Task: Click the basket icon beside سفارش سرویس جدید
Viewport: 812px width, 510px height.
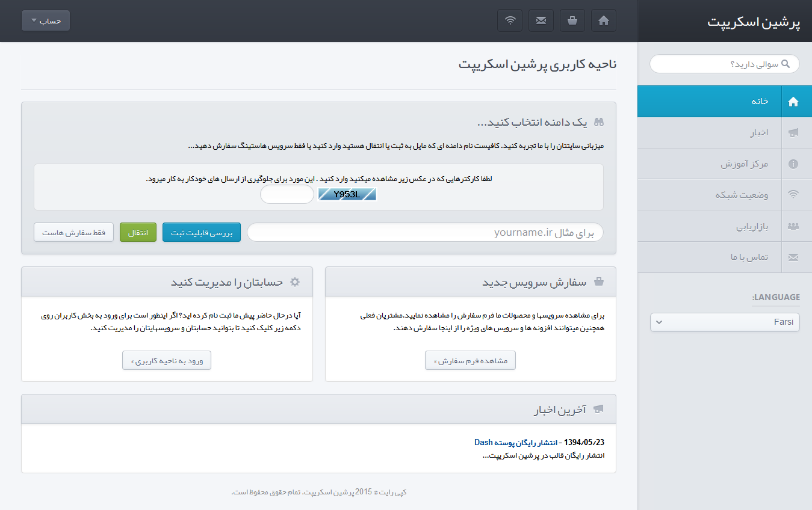Action: (598, 281)
